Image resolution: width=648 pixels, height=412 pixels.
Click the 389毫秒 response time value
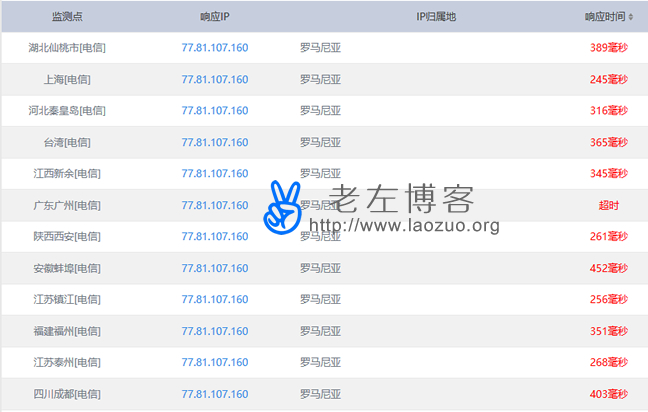coord(609,48)
